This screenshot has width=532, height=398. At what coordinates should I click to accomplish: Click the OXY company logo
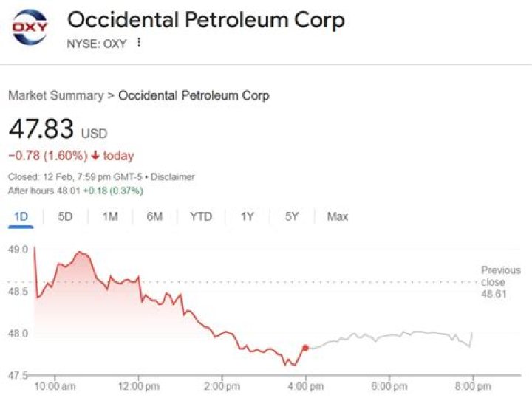pos(30,28)
